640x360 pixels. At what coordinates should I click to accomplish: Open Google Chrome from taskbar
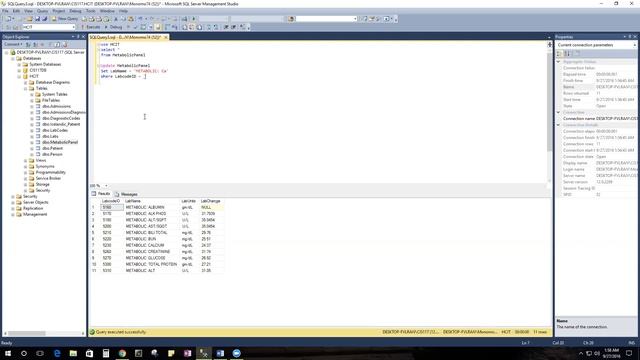tap(122, 353)
